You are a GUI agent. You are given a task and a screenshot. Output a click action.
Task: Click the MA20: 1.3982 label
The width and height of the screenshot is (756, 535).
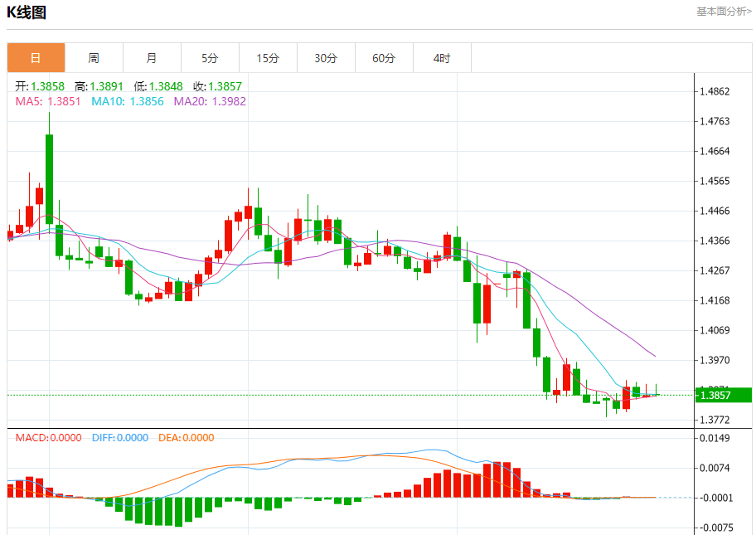(210, 101)
